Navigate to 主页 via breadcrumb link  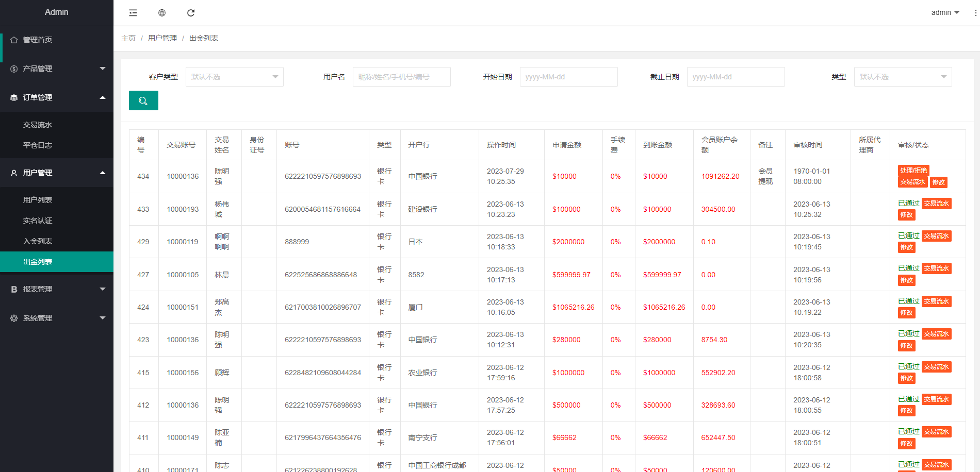click(128, 38)
